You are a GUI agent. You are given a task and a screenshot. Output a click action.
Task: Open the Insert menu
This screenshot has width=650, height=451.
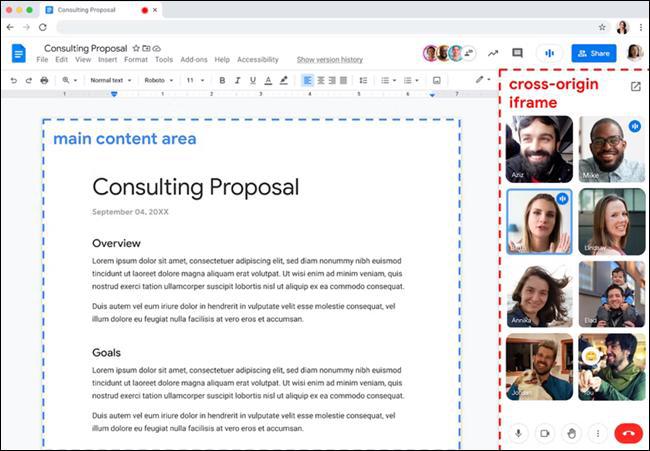(x=107, y=60)
